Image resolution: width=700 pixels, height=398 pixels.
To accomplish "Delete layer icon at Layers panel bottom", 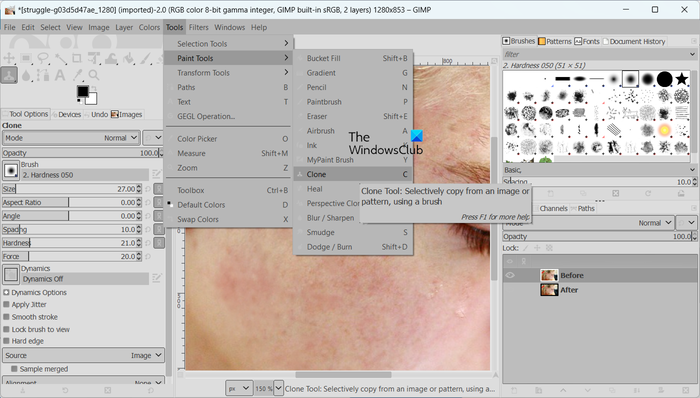I will pyautogui.click(x=686, y=390).
